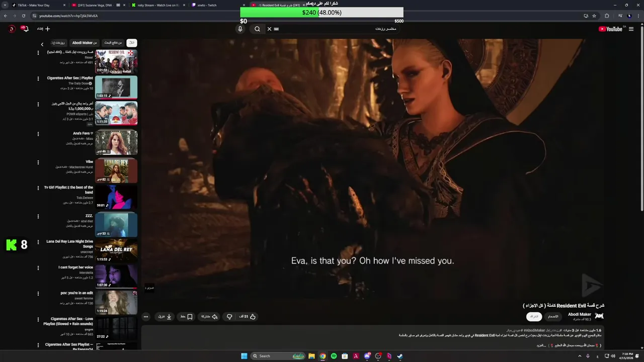This screenshot has height=362, width=644.
Task: Open options menu for POWR eSports video
Action: pyautogui.click(x=38, y=105)
